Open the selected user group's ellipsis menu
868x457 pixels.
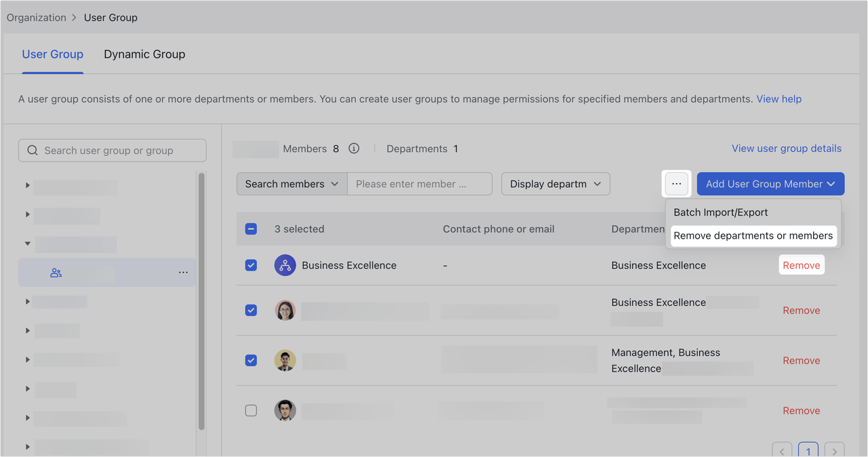tap(183, 273)
